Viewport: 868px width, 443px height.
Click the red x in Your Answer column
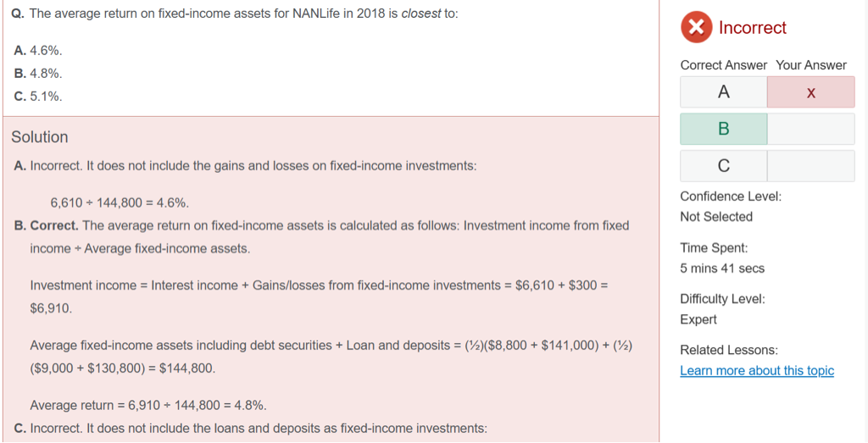810,92
